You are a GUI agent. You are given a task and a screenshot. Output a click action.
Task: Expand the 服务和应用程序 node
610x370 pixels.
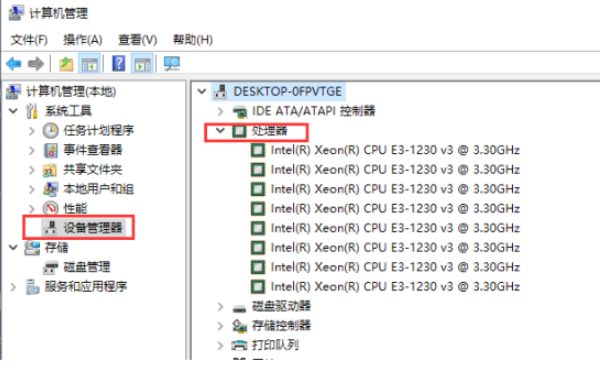pyautogui.click(x=14, y=287)
